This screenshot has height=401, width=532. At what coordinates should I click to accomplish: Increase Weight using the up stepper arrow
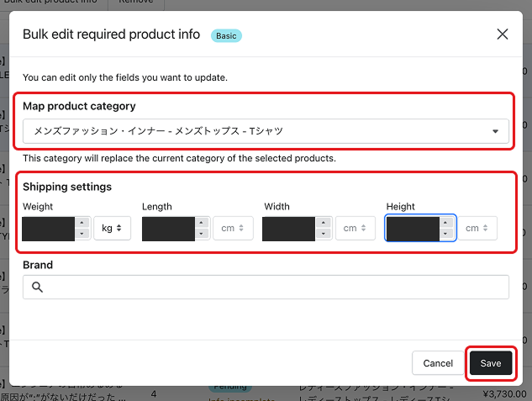coord(82,223)
